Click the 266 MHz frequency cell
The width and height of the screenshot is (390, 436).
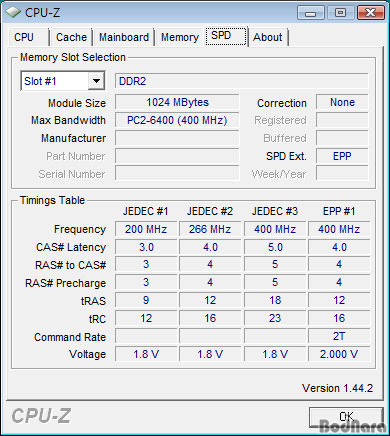click(210, 229)
